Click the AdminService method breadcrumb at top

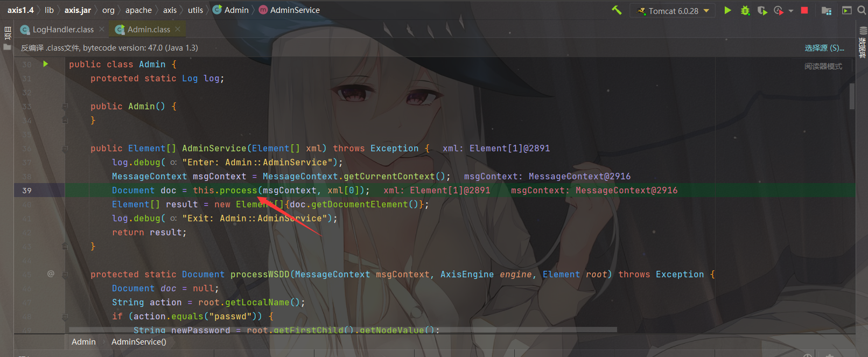(289, 10)
